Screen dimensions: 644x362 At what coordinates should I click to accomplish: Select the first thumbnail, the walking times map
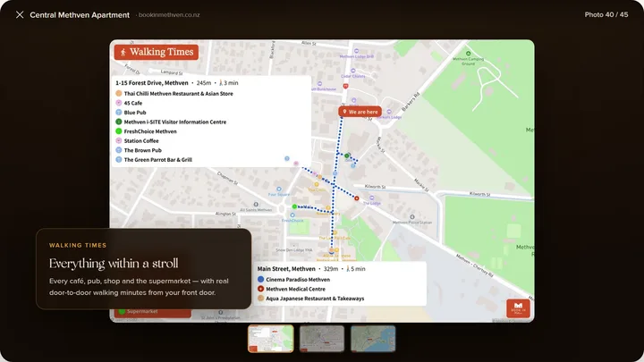pyautogui.click(x=271, y=339)
